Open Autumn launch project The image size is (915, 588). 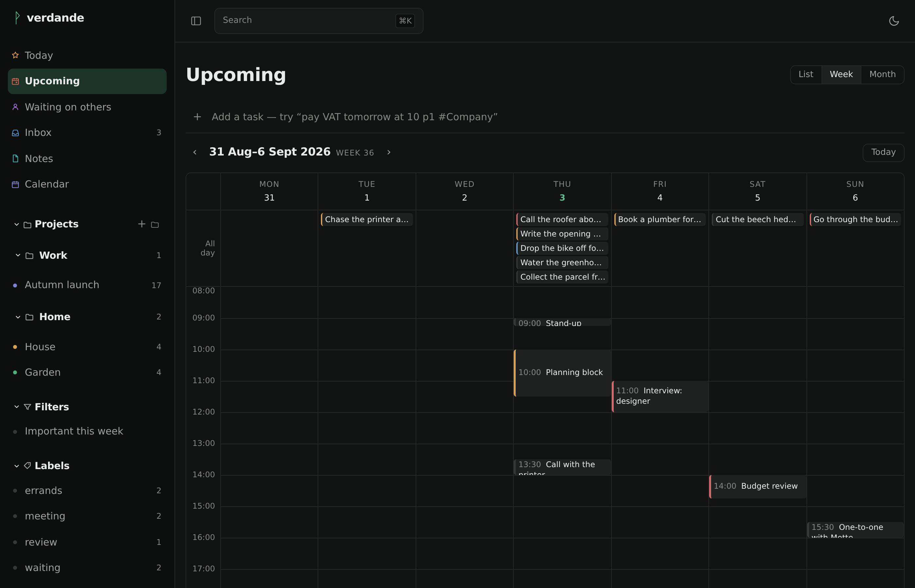87,285
